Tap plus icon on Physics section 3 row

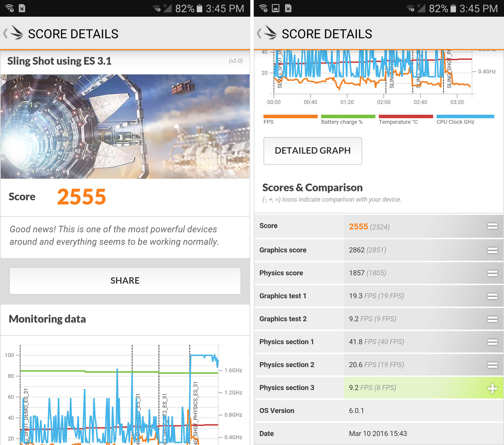point(492,388)
